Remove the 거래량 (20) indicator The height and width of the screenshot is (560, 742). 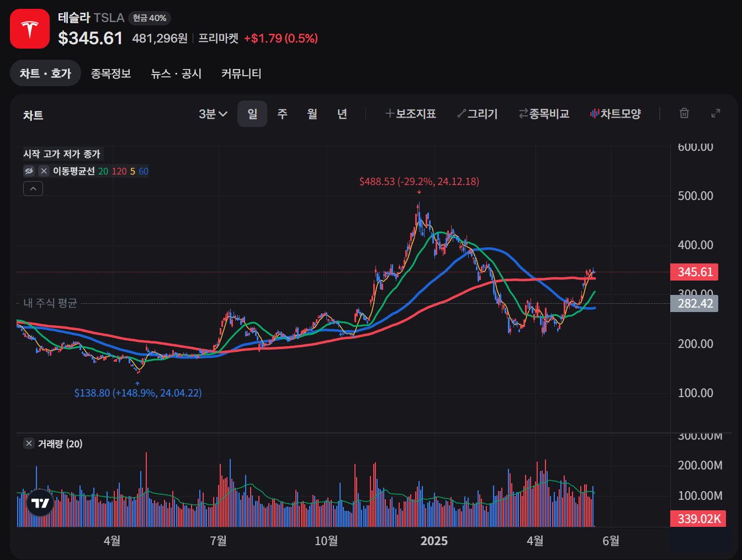(x=29, y=443)
